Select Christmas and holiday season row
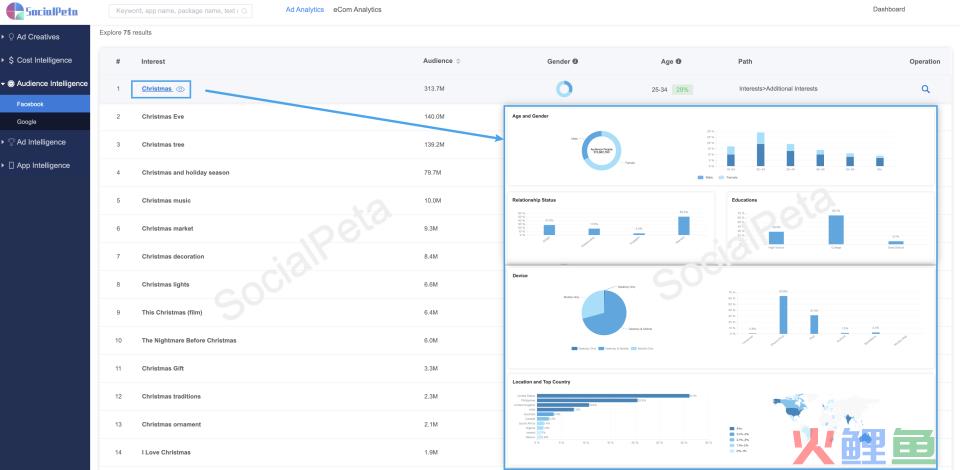The width and height of the screenshot is (960, 470). (x=186, y=173)
